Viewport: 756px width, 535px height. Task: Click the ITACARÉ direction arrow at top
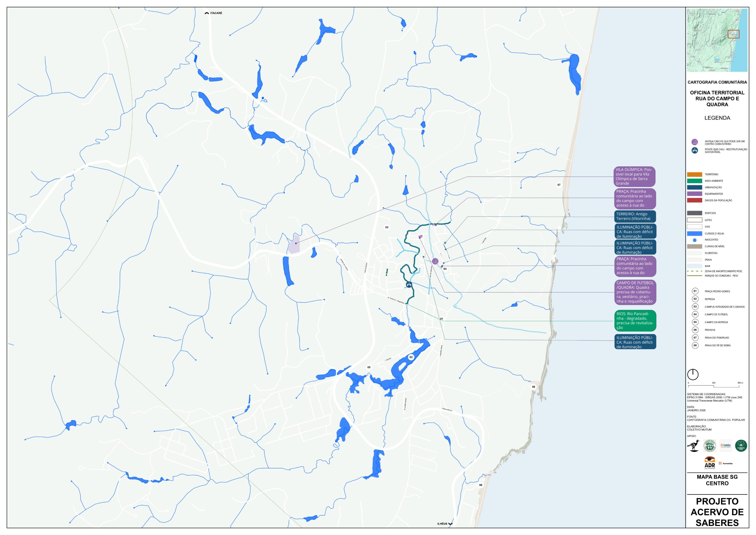[x=207, y=13]
